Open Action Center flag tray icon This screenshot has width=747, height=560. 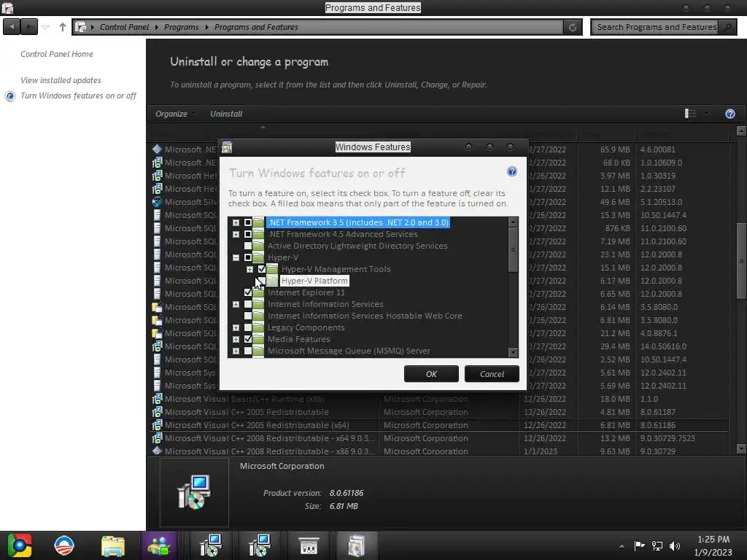639,545
